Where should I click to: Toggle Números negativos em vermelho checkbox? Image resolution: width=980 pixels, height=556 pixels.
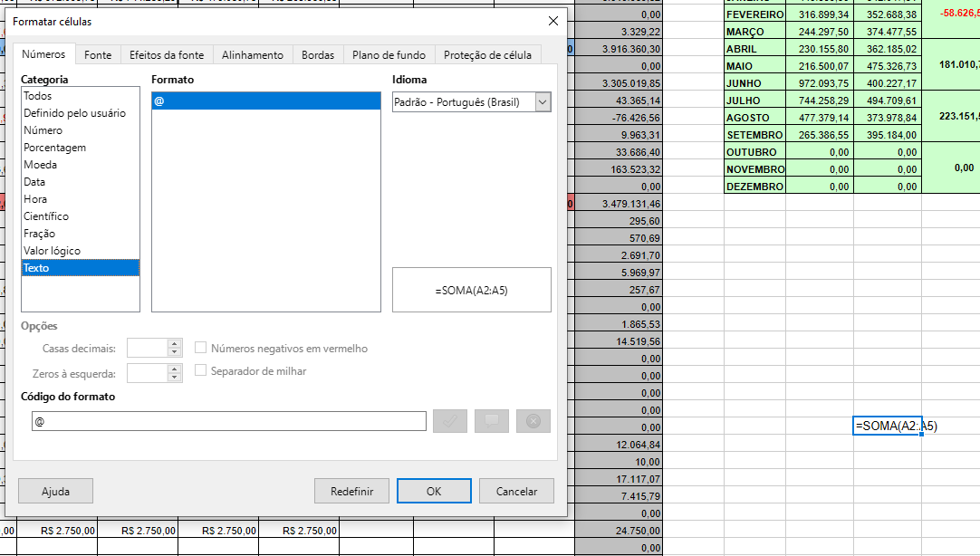pyautogui.click(x=202, y=348)
